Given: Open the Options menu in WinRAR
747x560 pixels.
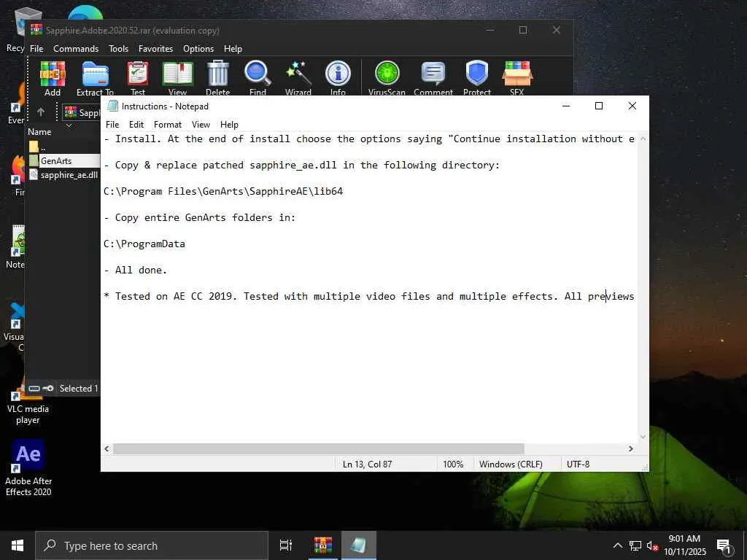Looking at the screenshot, I should pyautogui.click(x=198, y=49).
